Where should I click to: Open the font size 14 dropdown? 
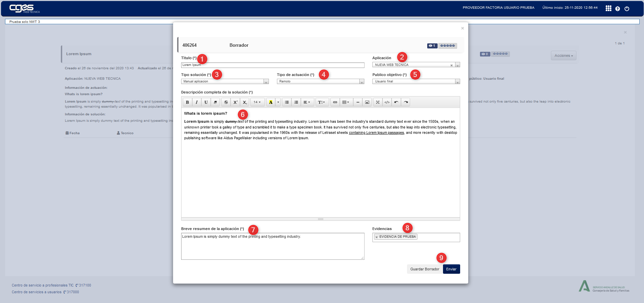coord(257,102)
